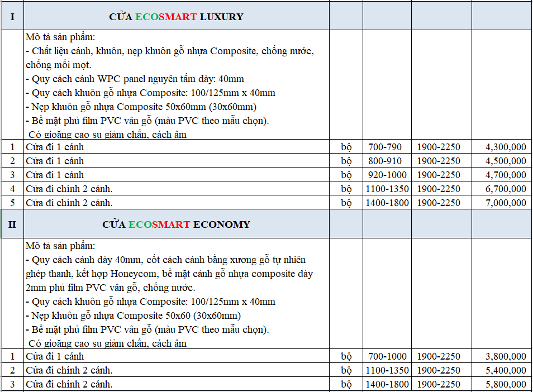Click price cell 4,700,000
Screen dimensions: 533x392
click(502, 175)
